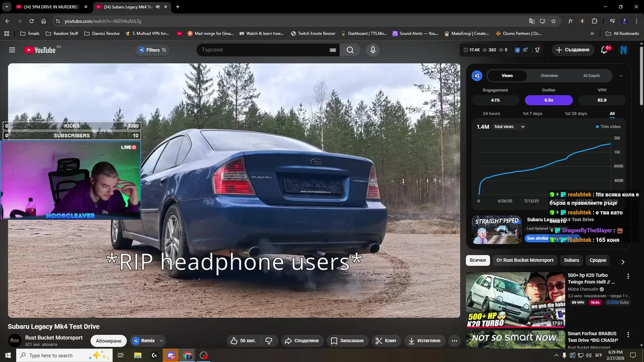Select the All time range
644x362 pixels.
612,114
